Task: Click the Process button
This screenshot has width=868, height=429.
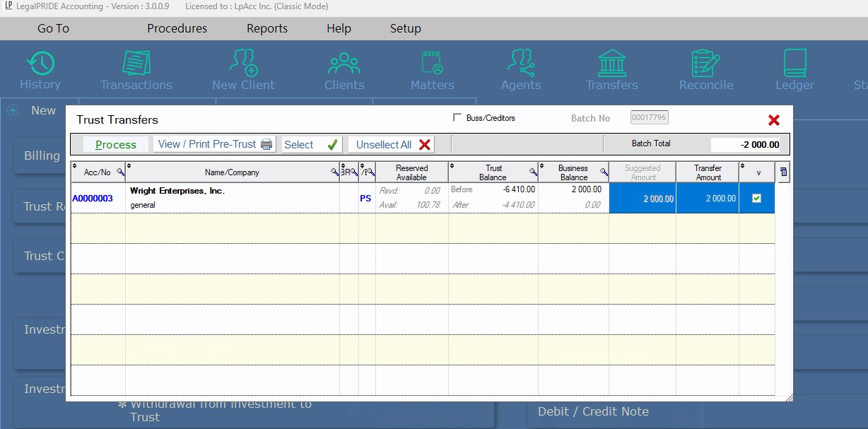Action: pos(116,145)
